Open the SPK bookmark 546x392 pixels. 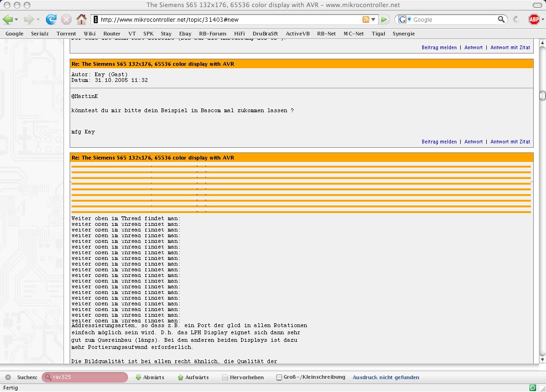pyautogui.click(x=148, y=34)
